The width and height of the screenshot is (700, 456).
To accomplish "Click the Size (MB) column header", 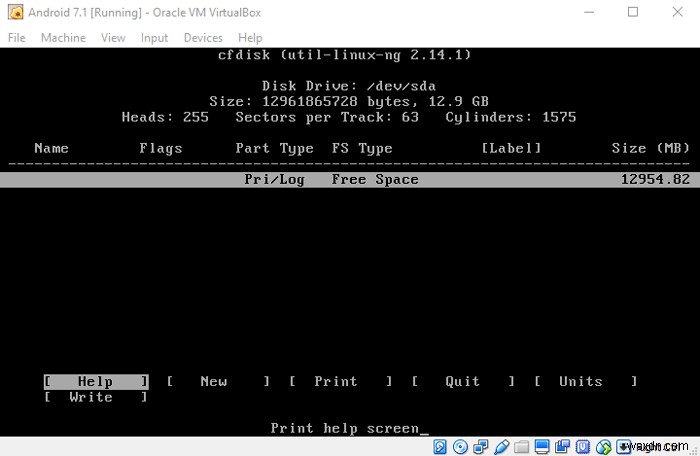I will click(651, 148).
